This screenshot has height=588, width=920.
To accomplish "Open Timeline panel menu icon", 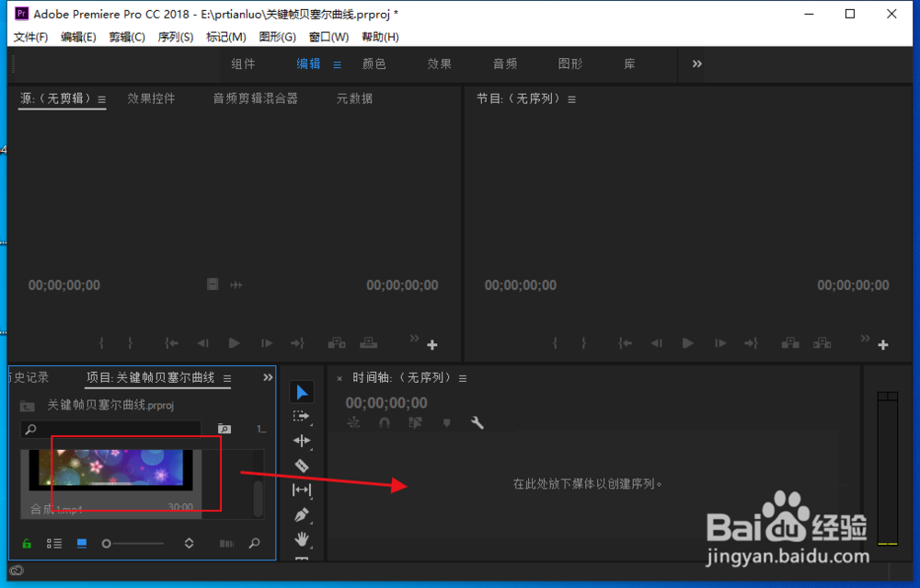I will click(463, 378).
